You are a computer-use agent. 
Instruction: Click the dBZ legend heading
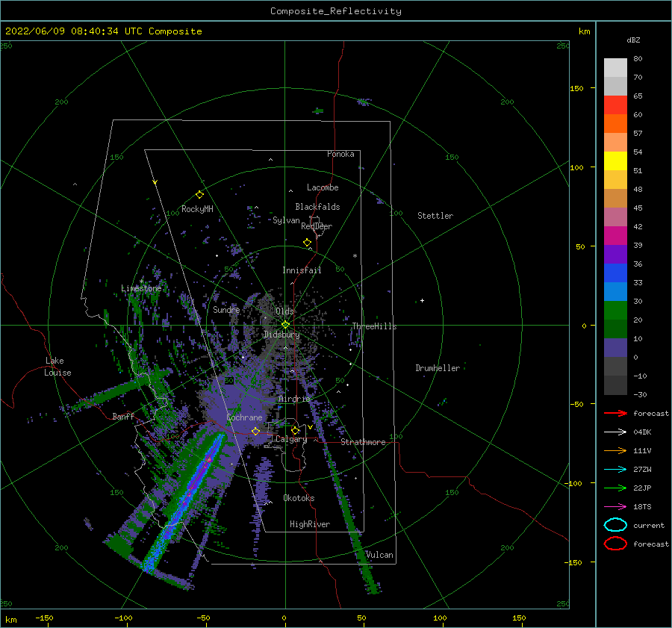click(633, 40)
